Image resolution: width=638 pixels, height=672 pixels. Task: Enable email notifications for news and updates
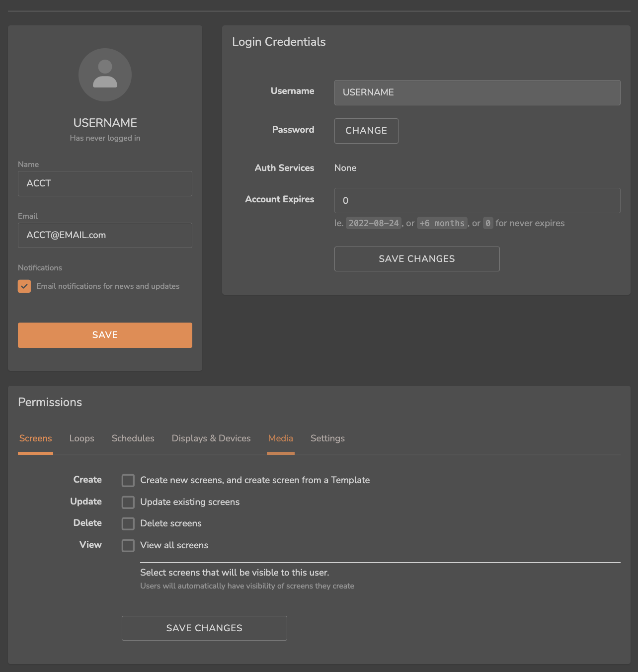click(x=24, y=286)
